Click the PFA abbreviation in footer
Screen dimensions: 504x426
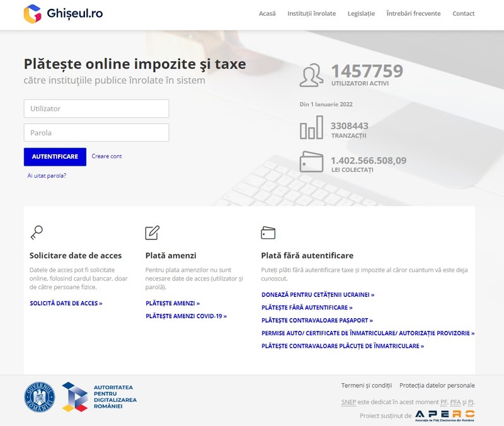pos(455,402)
